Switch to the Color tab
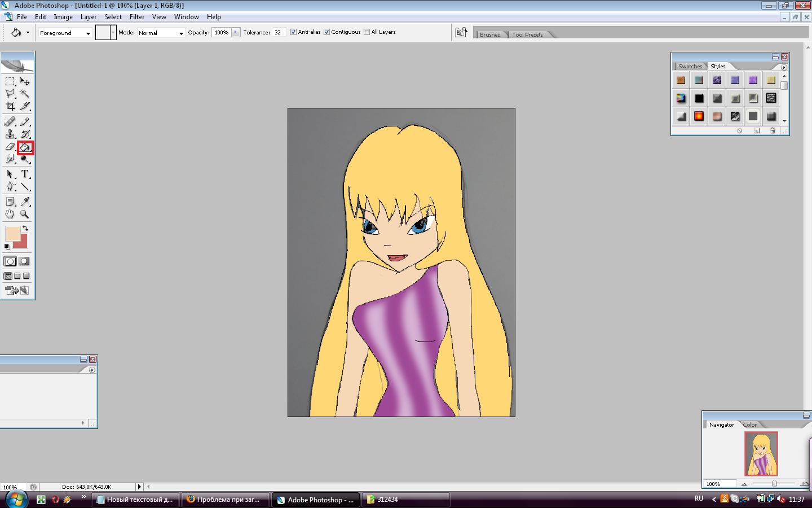Image resolution: width=812 pixels, height=508 pixels. [x=750, y=425]
